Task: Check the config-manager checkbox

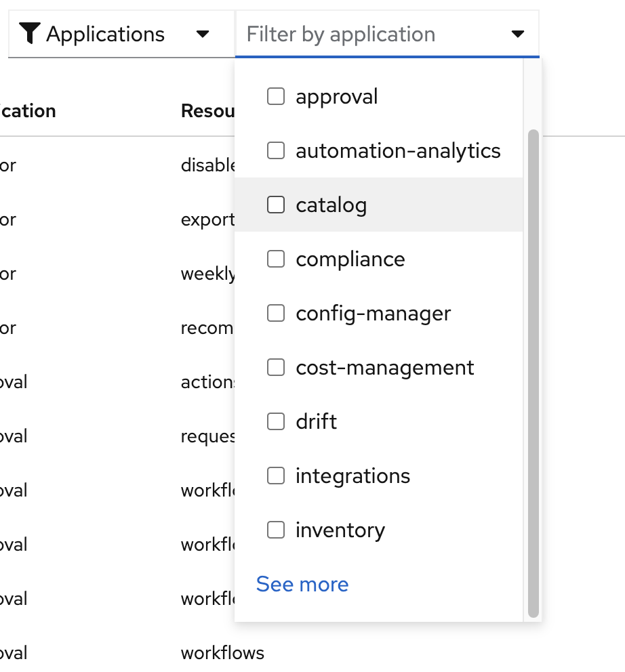Action: coord(275,313)
